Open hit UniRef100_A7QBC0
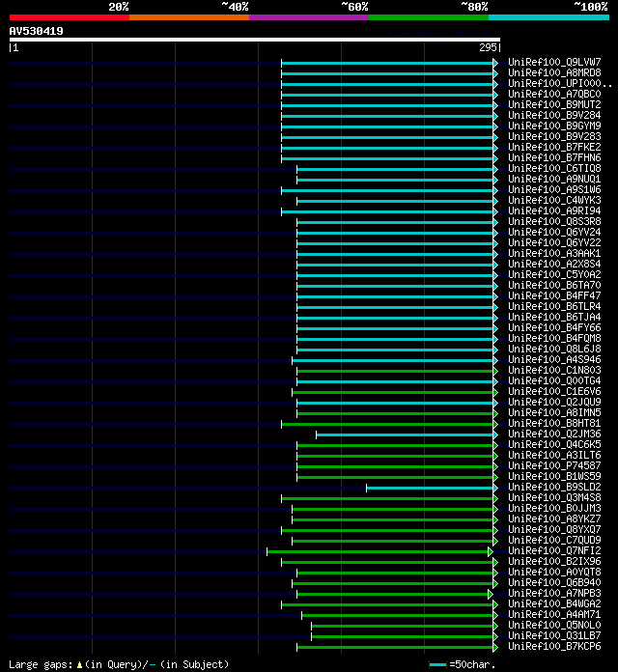Screen dimensions: 618x672 [x=554, y=94]
